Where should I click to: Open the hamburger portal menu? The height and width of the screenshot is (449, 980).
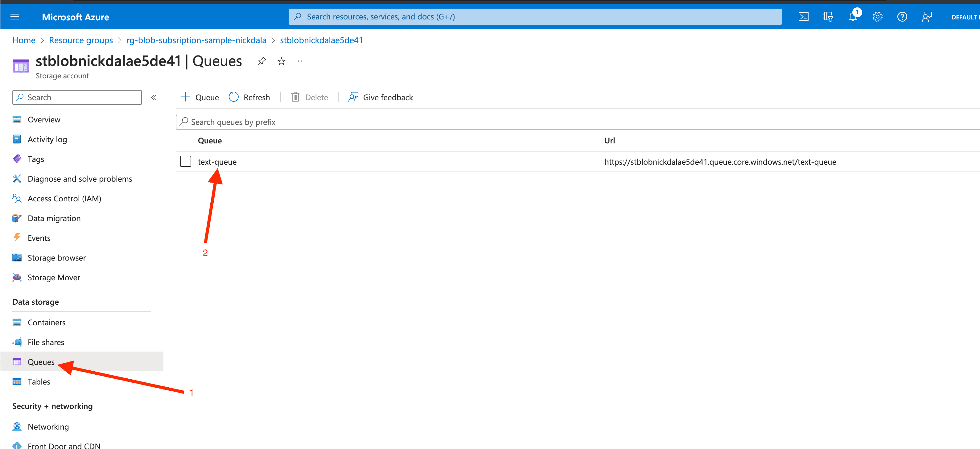[15, 17]
